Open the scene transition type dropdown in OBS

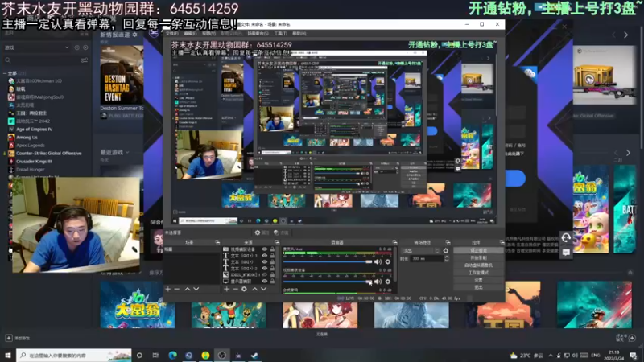(x=420, y=250)
